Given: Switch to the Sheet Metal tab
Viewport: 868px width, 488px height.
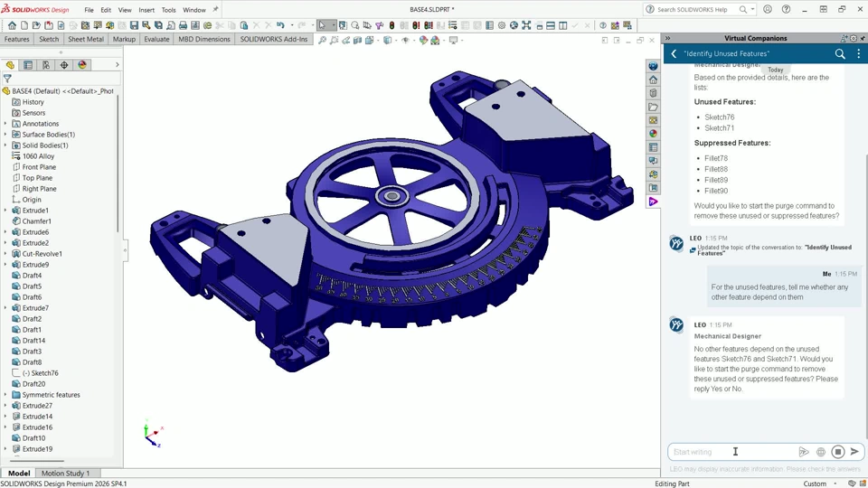Looking at the screenshot, I should point(86,39).
